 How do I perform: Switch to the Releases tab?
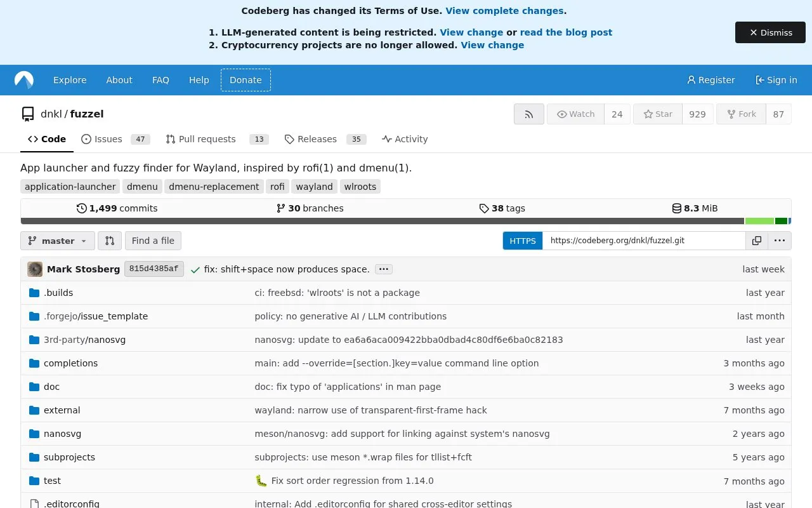[325, 139]
